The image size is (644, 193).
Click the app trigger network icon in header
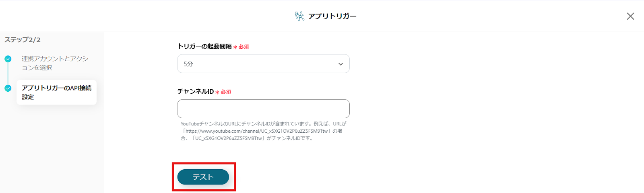(x=299, y=16)
